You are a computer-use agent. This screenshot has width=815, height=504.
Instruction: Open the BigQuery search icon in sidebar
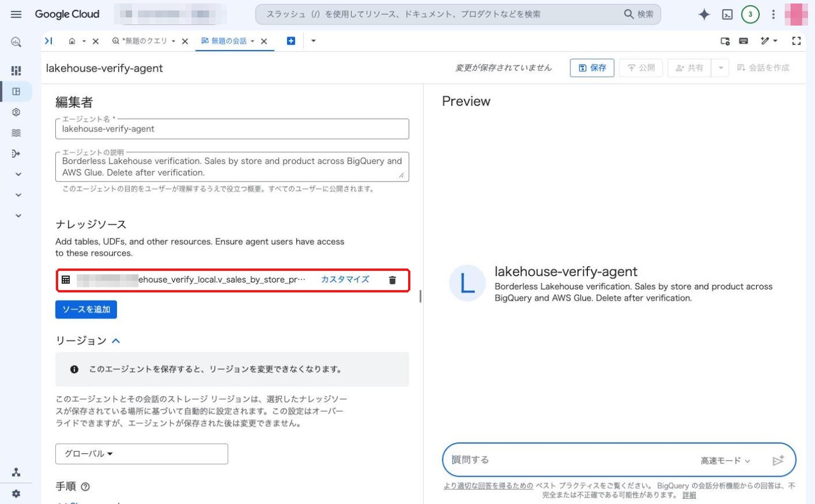tap(16, 42)
